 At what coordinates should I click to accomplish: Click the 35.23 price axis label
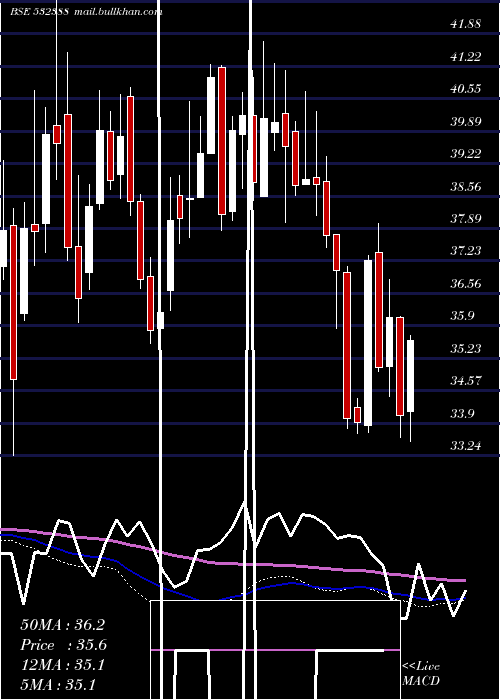[466, 348]
